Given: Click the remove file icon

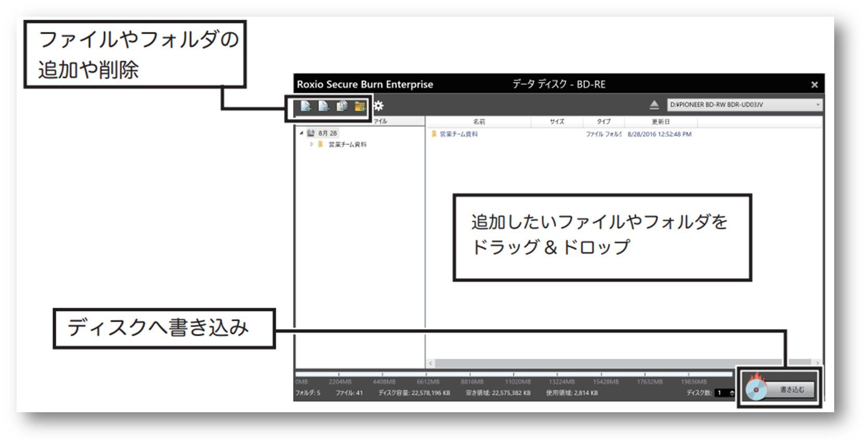Looking at the screenshot, I should pos(324,107).
